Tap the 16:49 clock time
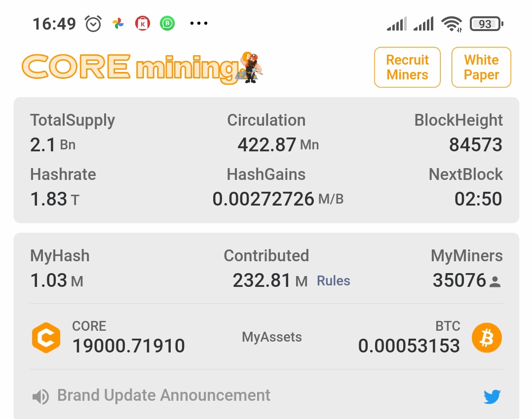532x419 pixels. [x=54, y=24]
